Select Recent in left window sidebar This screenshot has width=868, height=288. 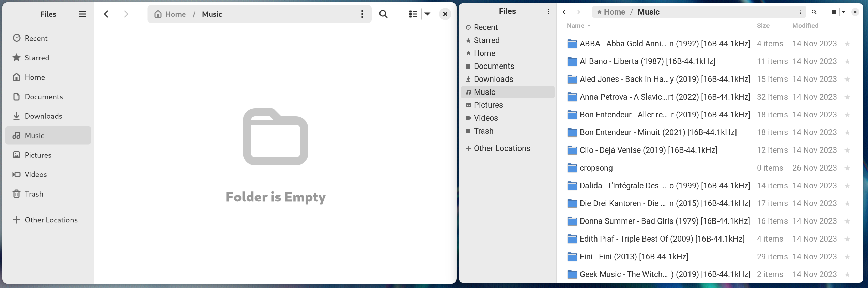48,38
